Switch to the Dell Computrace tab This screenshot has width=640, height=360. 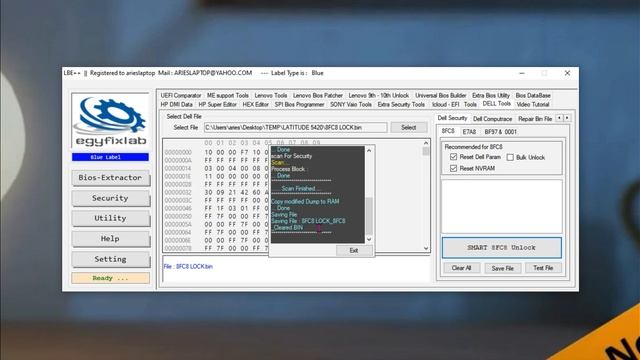pos(492,119)
